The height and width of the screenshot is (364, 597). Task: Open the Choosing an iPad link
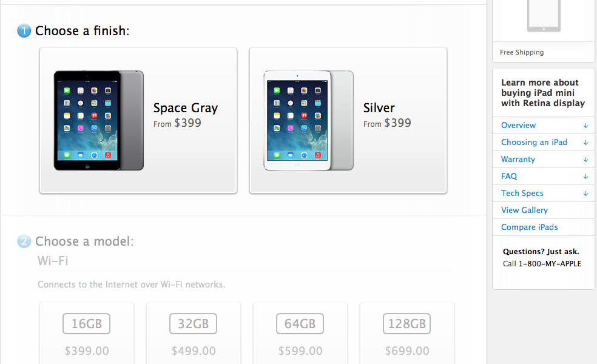[x=534, y=143]
